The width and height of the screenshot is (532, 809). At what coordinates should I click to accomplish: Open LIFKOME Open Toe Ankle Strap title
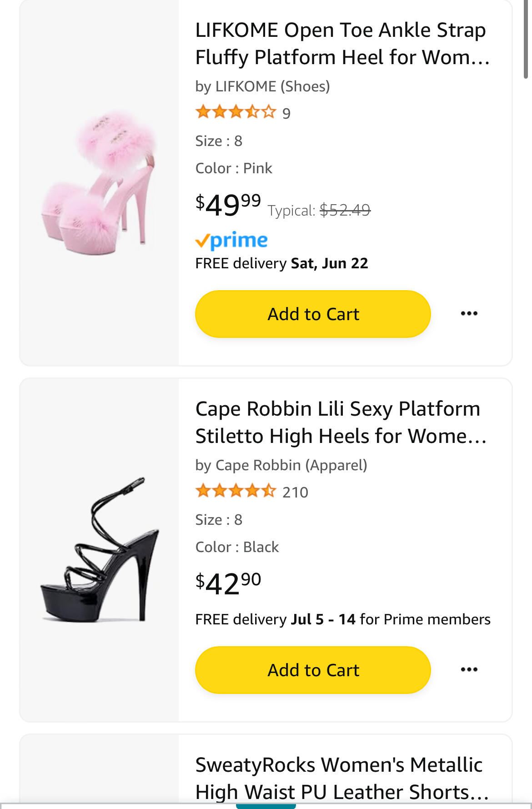point(342,44)
